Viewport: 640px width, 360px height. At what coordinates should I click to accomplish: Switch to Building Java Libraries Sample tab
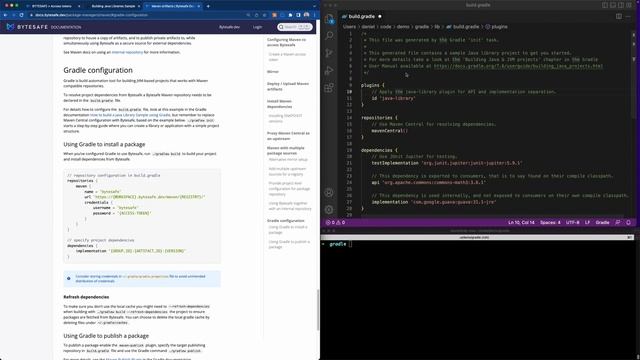(113, 6)
